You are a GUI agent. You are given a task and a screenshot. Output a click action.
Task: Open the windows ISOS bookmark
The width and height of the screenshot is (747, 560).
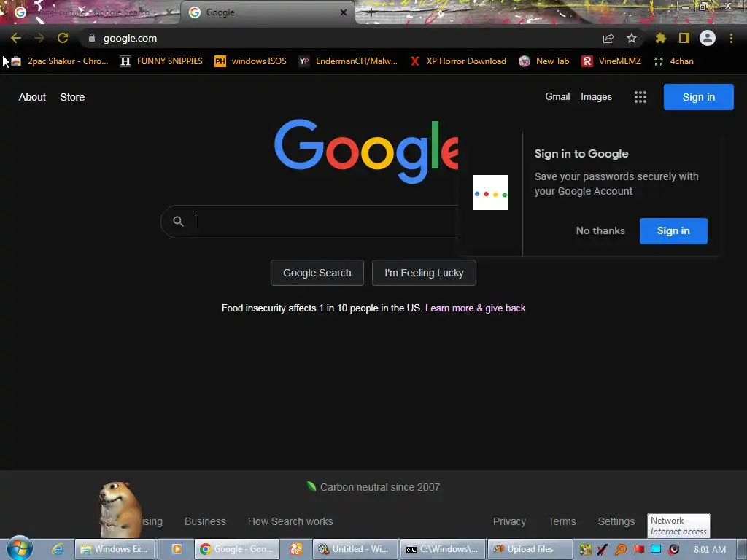[x=251, y=61]
